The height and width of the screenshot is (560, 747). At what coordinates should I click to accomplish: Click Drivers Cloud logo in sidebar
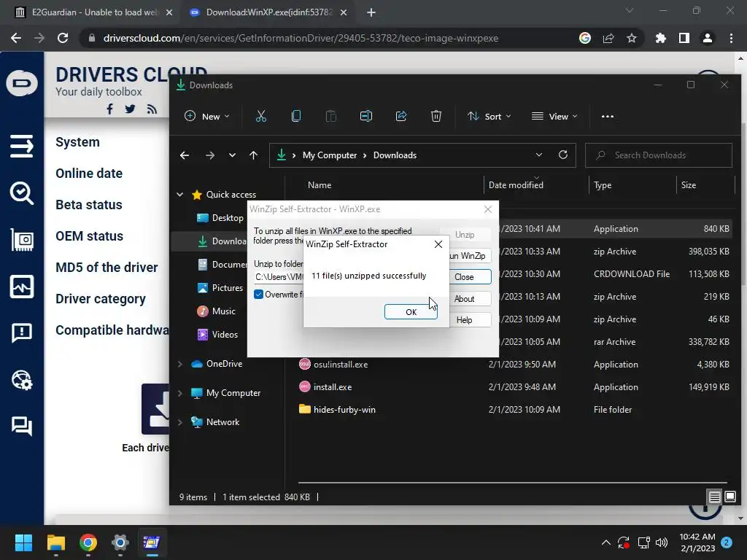pyautogui.click(x=22, y=83)
